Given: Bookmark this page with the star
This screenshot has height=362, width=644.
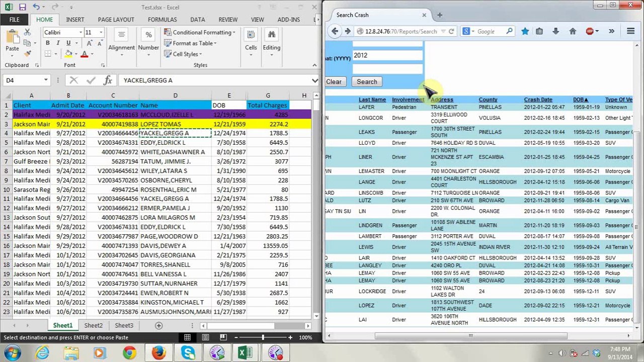Looking at the screenshot, I should pos(525,31).
